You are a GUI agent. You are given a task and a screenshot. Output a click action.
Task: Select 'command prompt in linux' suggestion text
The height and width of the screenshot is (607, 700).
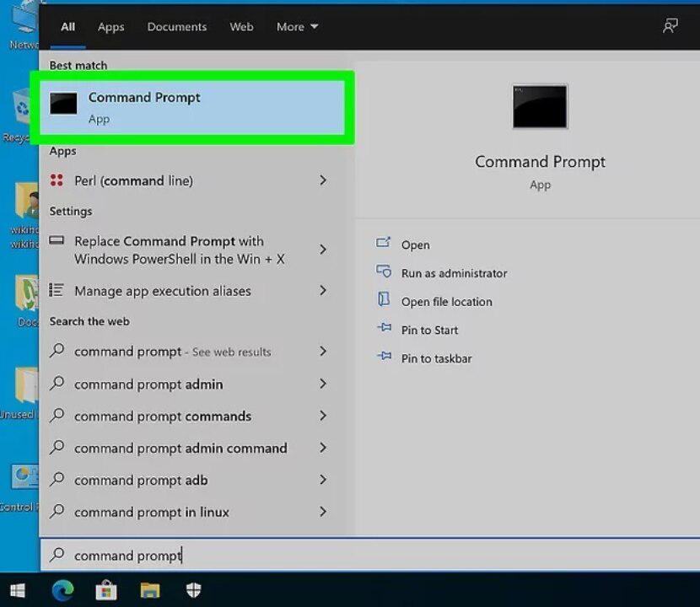(151, 513)
